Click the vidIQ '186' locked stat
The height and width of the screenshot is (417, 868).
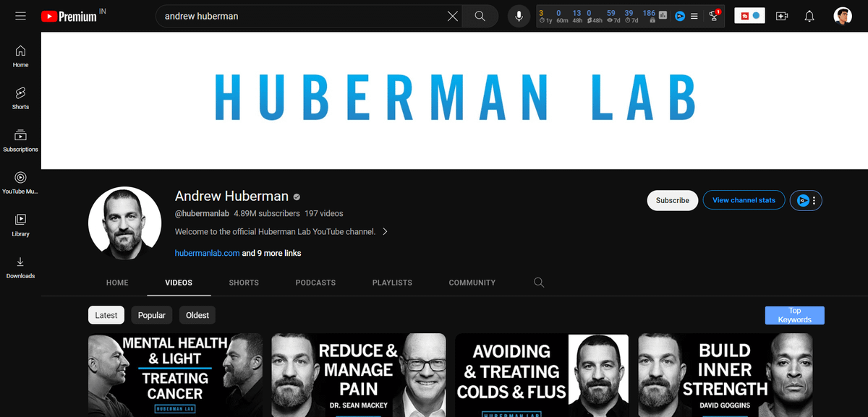649,16
